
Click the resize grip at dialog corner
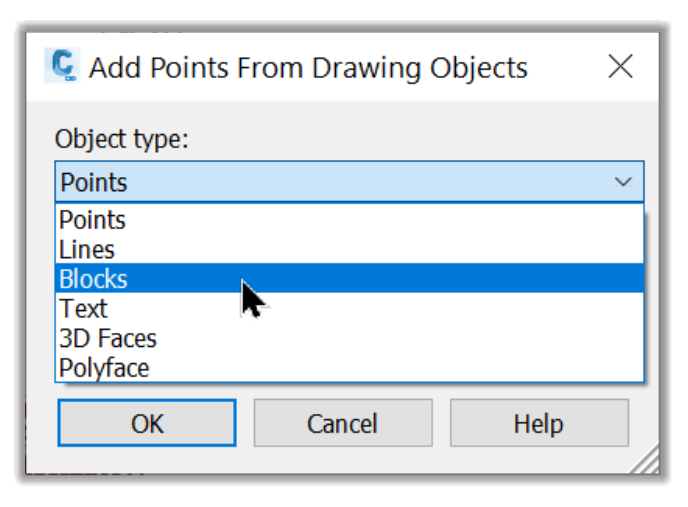click(647, 461)
